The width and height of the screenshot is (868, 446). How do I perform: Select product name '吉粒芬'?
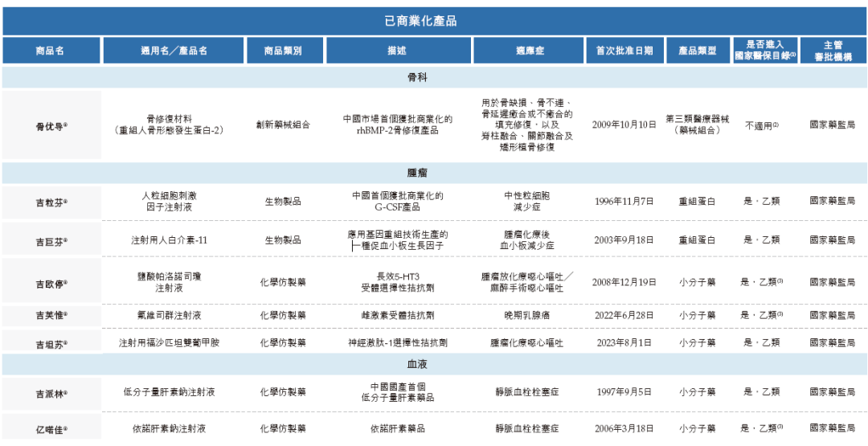click(51, 202)
